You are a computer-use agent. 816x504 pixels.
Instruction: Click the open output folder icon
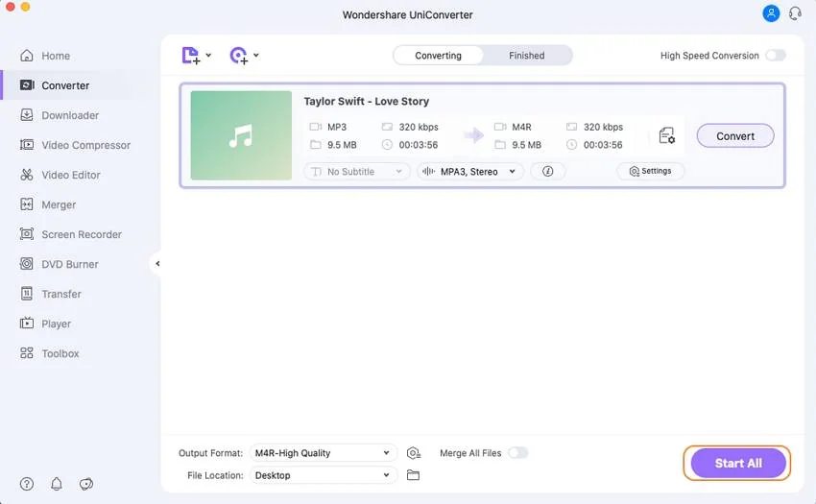coord(413,475)
